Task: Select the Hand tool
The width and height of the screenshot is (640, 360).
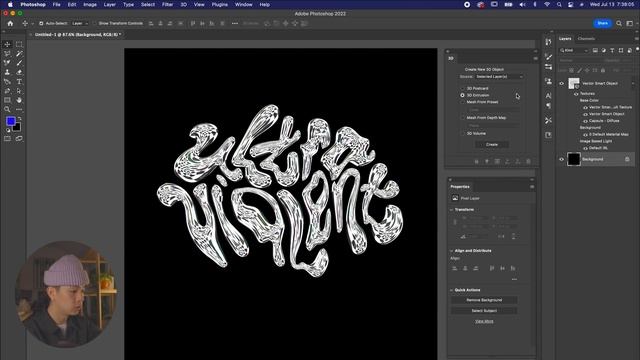Action: click(x=19, y=100)
